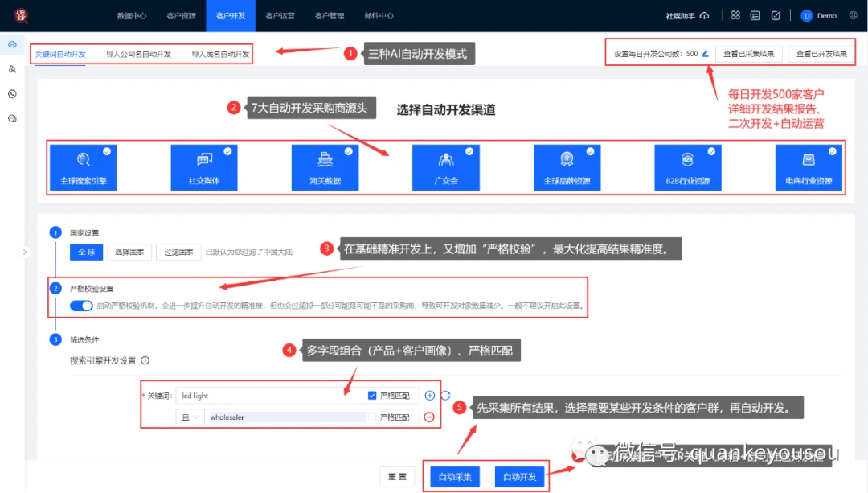Viewport: 868px width, 493px height.
Task: Click the refresh icon next to keyword row
Action: pos(445,396)
